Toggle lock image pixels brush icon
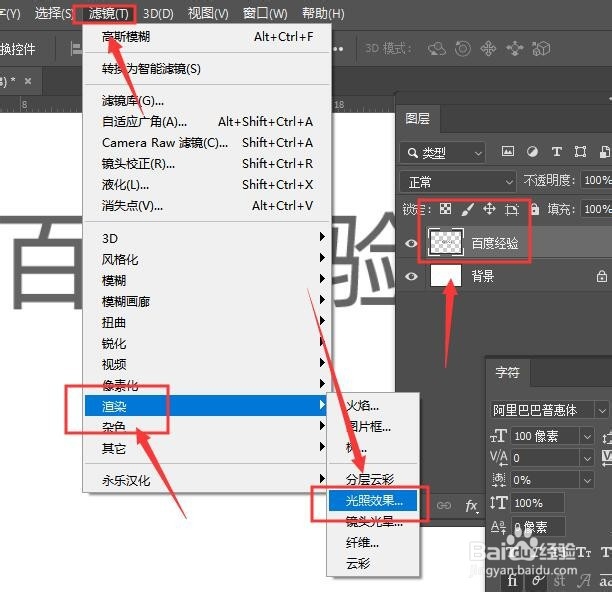The image size is (612, 592). tap(468, 210)
